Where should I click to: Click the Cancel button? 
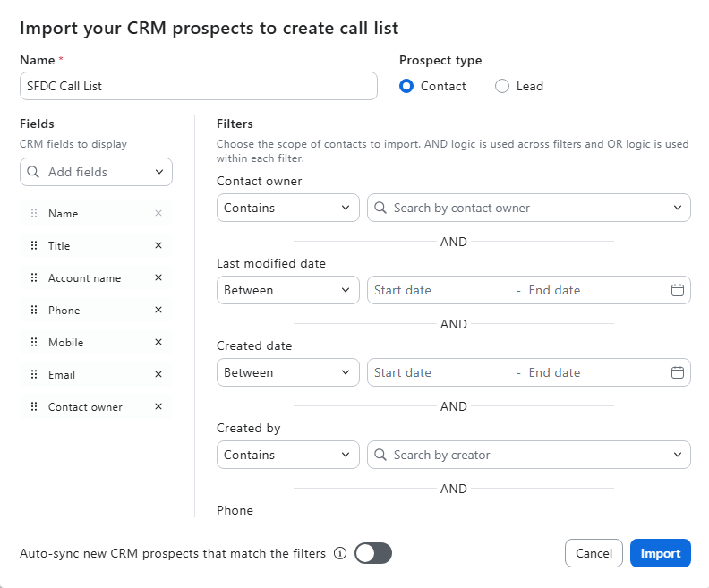point(594,553)
